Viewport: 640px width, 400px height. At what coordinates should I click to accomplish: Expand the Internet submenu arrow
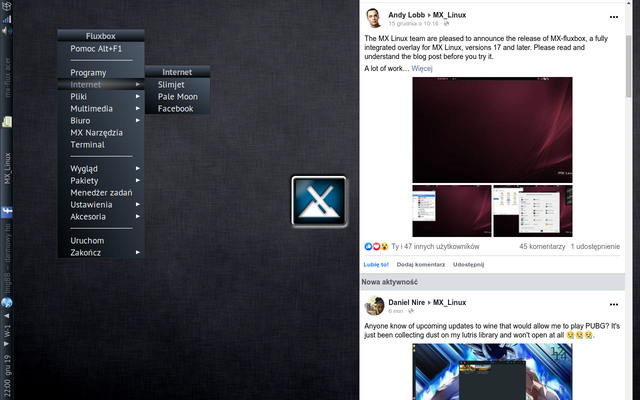tap(138, 84)
